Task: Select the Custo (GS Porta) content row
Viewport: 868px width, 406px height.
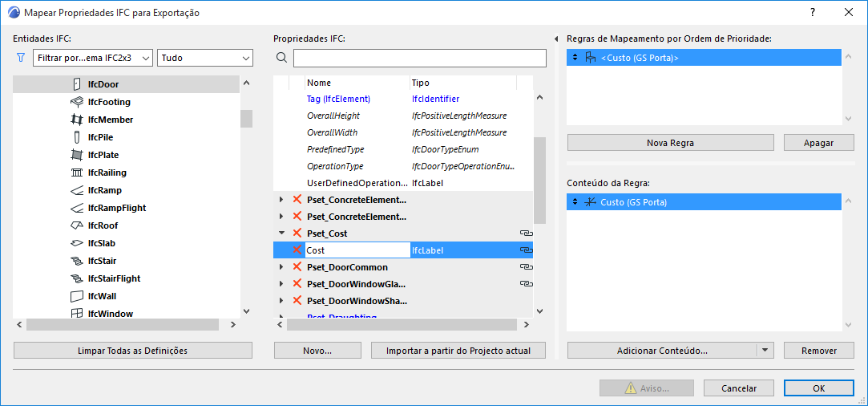Action: click(704, 202)
